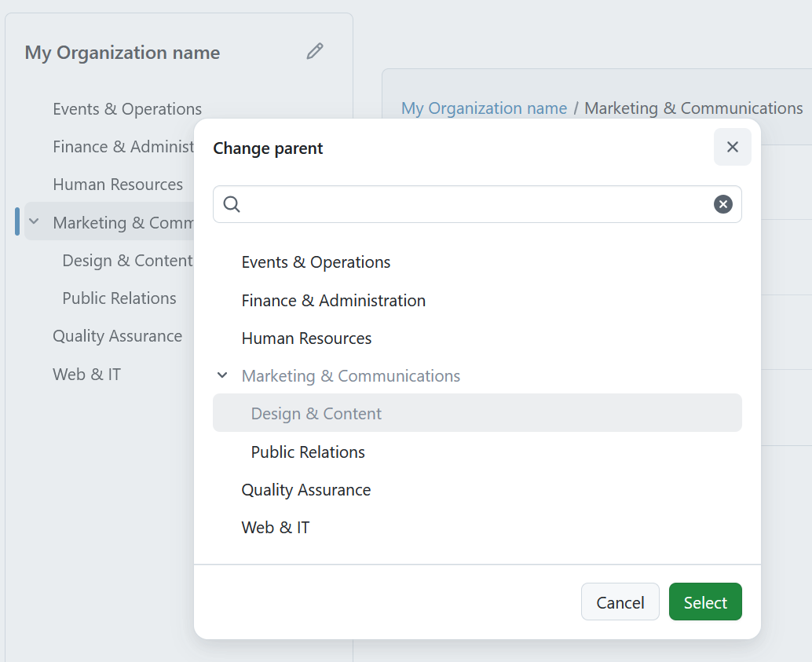This screenshot has height=662, width=812.
Task: Confirm with the green Select button
Action: click(705, 602)
